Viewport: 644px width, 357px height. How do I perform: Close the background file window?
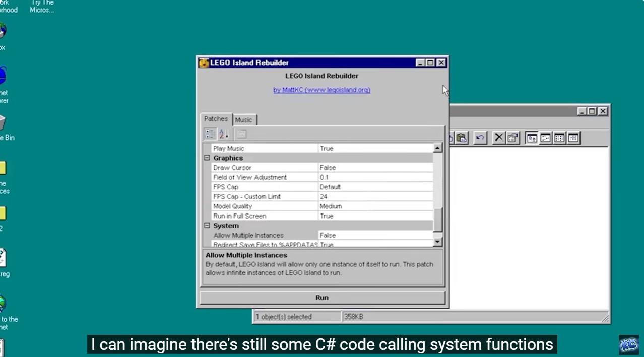coord(603,111)
